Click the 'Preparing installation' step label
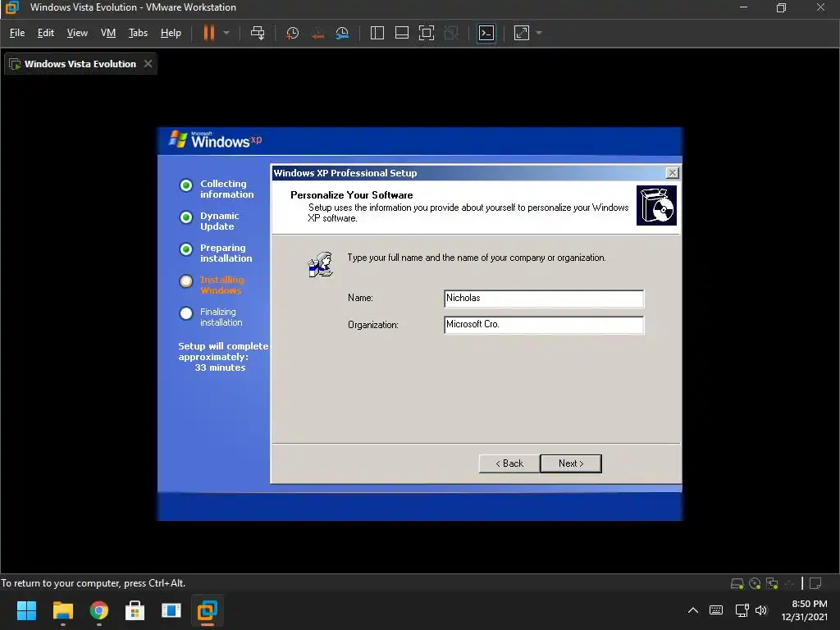 (x=226, y=253)
